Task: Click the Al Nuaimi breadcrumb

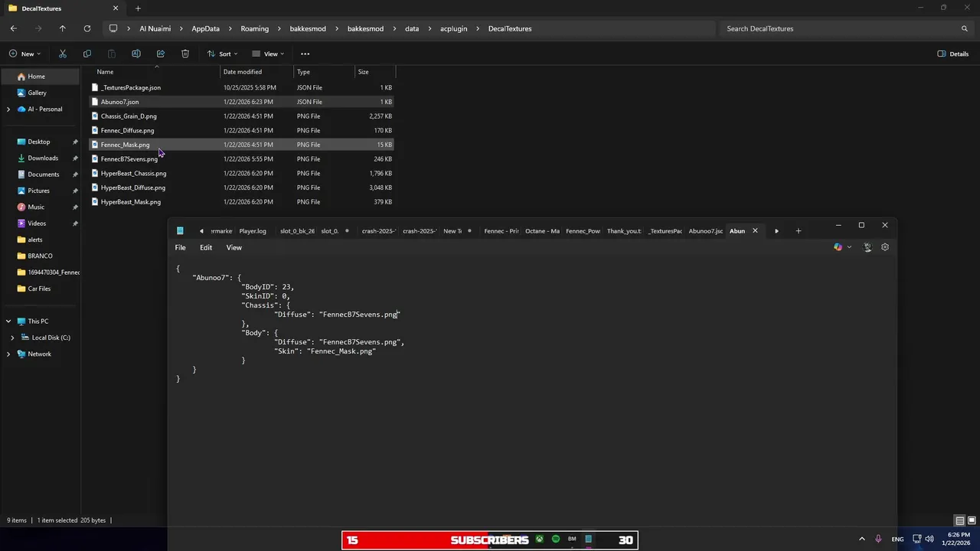Action: (x=155, y=28)
